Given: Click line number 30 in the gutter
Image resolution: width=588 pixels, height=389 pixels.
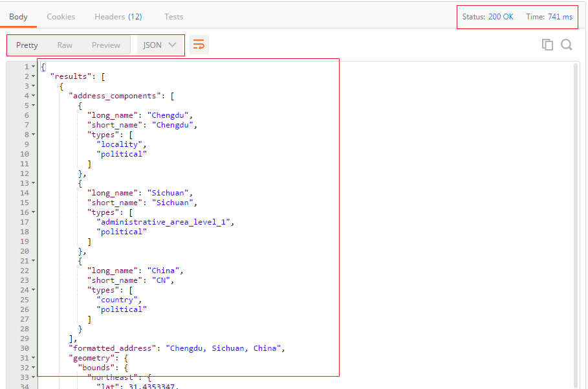Looking at the screenshot, I should [x=25, y=348].
